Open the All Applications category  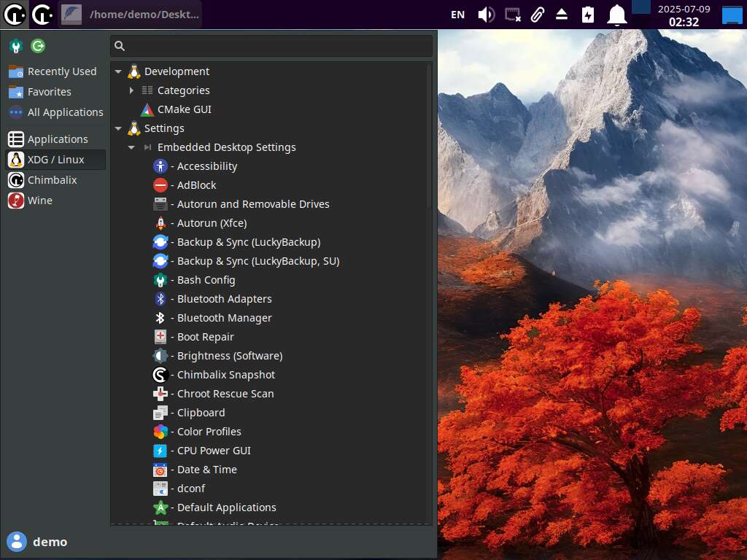[x=65, y=112]
